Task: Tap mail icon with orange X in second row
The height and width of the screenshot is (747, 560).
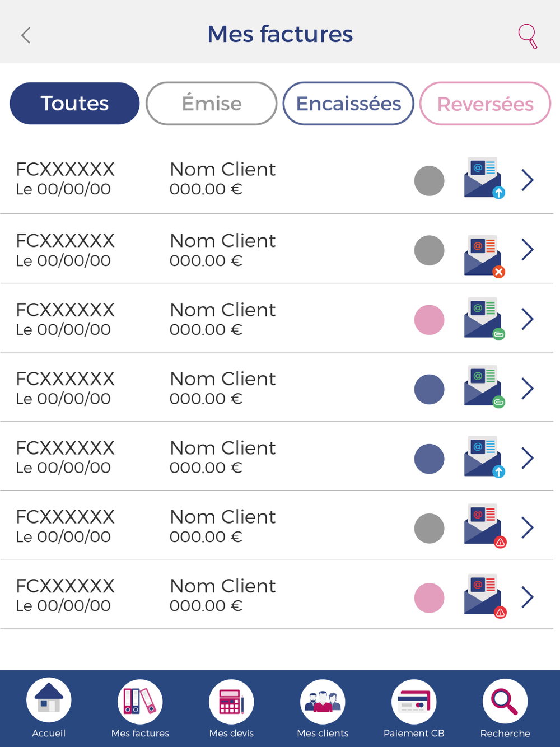Action: 484,256
